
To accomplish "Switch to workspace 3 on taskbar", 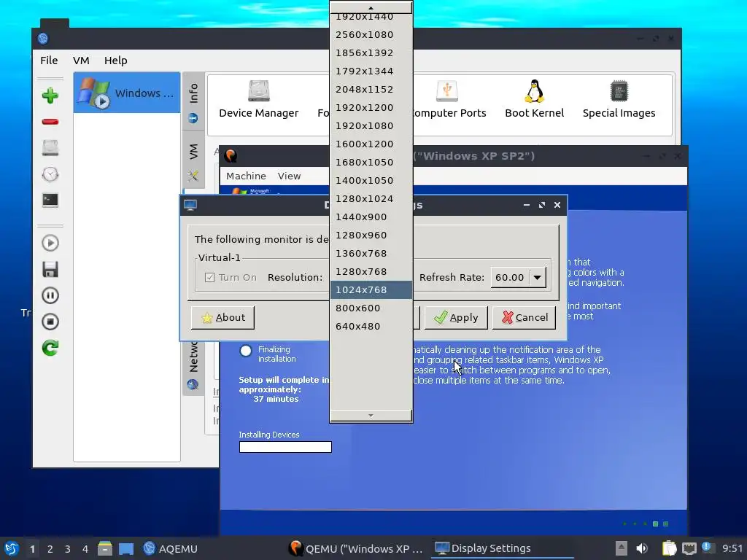I will (68, 549).
